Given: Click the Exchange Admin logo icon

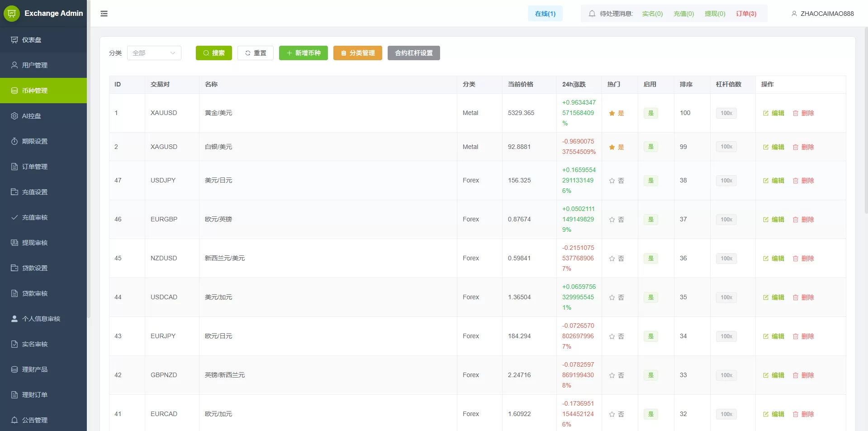Looking at the screenshot, I should tap(12, 14).
